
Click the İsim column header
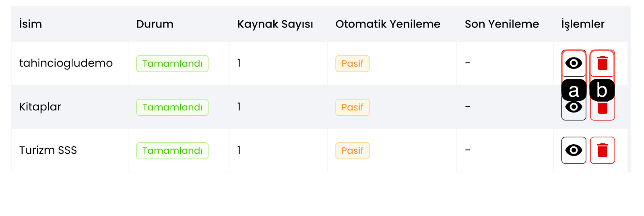[31, 24]
